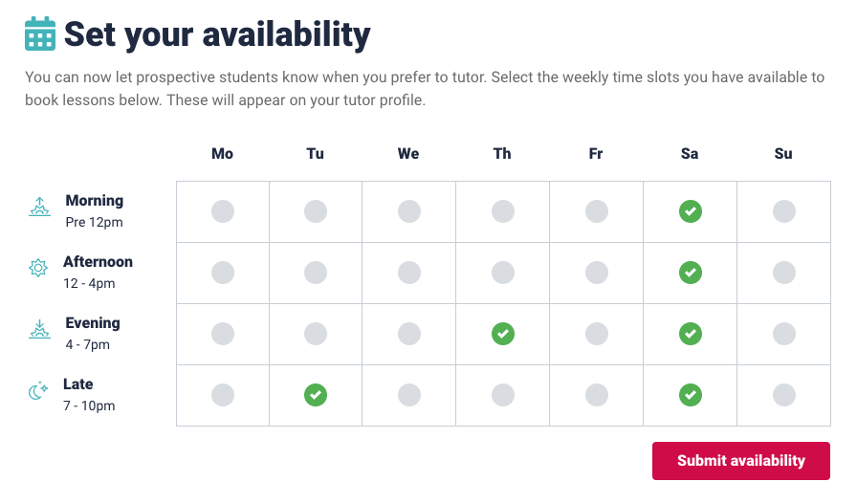Click the Evening sunset icon
This screenshot has width=857, height=504.
click(x=39, y=330)
